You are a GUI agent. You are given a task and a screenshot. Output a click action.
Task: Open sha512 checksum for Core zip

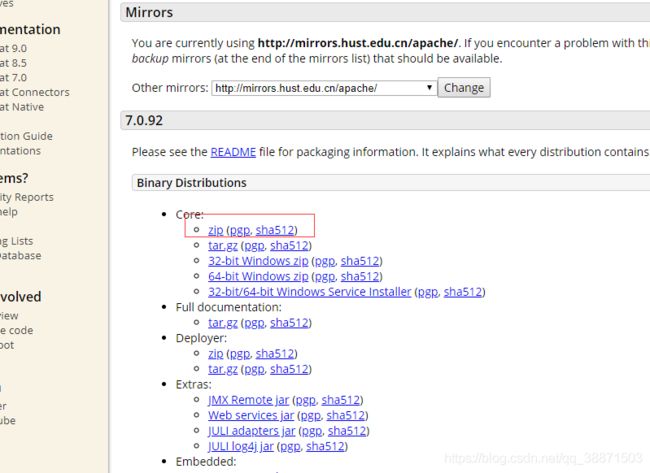coord(275,230)
